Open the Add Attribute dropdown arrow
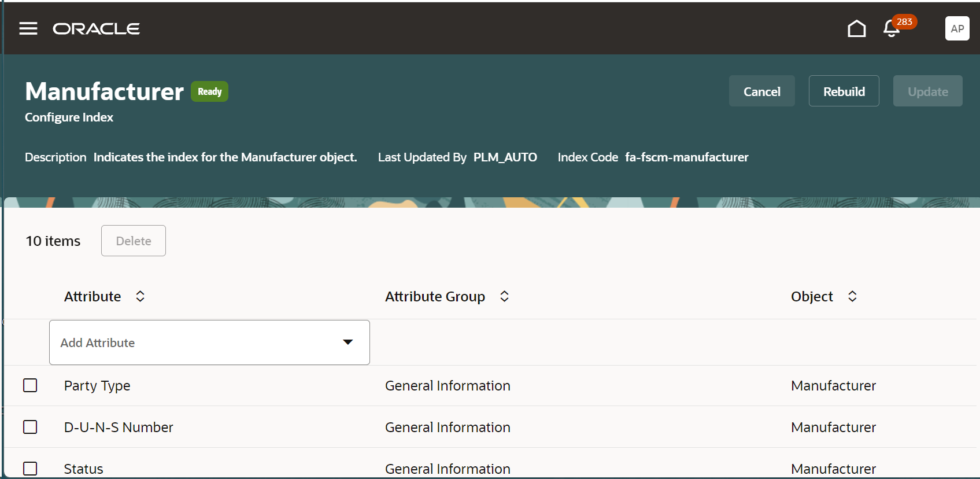This screenshot has width=980, height=479. coord(348,342)
